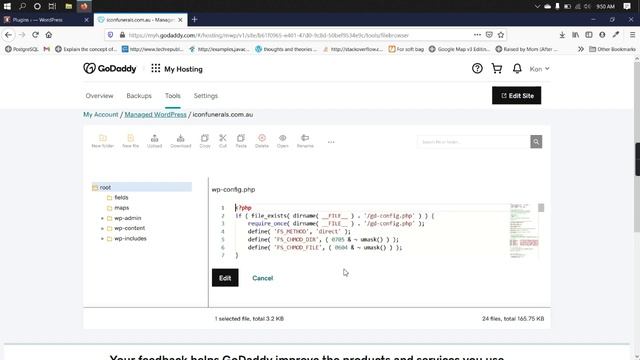The height and width of the screenshot is (360, 640).
Task: Select the wp-includes folder
Action: coord(130,239)
